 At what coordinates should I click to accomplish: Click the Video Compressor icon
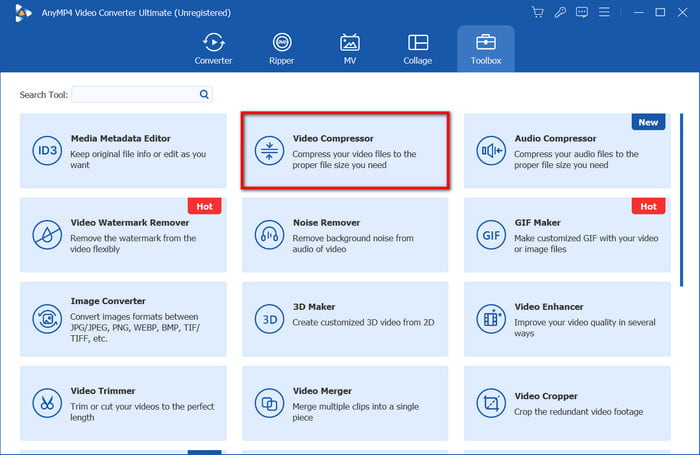tap(269, 151)
